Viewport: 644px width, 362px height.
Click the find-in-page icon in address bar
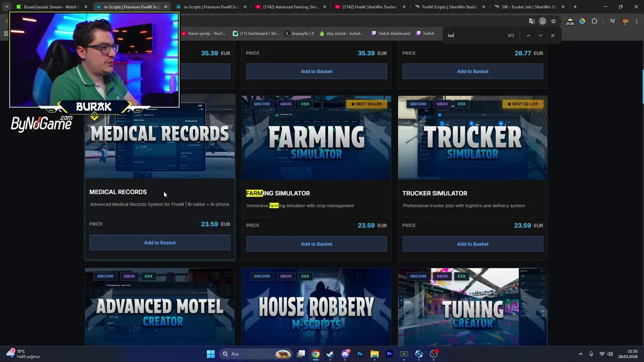click(542, 21)
